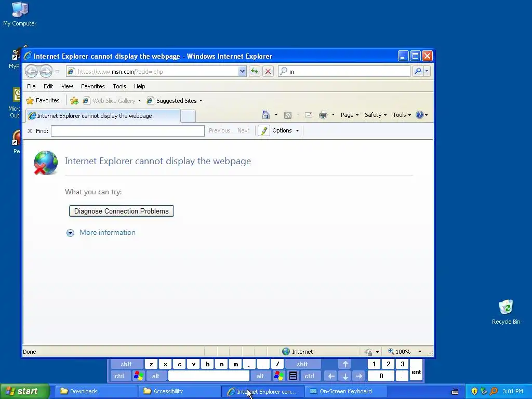
Task: Click the 100% zoom level button
Action: tap(400, 352)
